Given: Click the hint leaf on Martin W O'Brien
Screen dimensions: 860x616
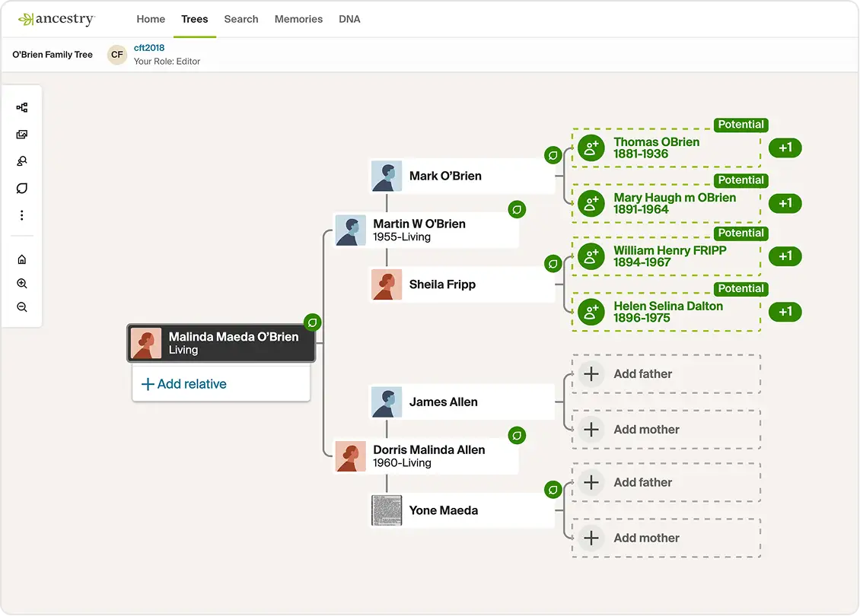Looking at the screenshot, I should point(517,208).
